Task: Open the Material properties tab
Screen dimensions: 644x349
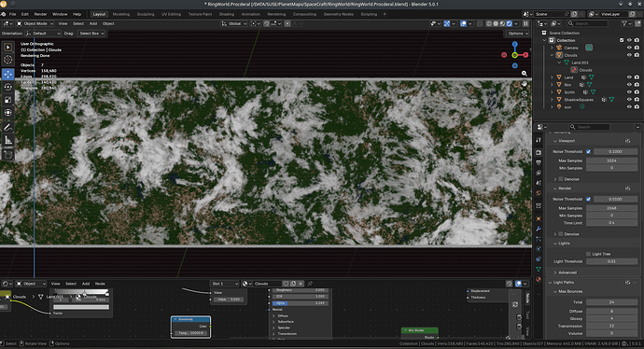Action: [539, 279]
